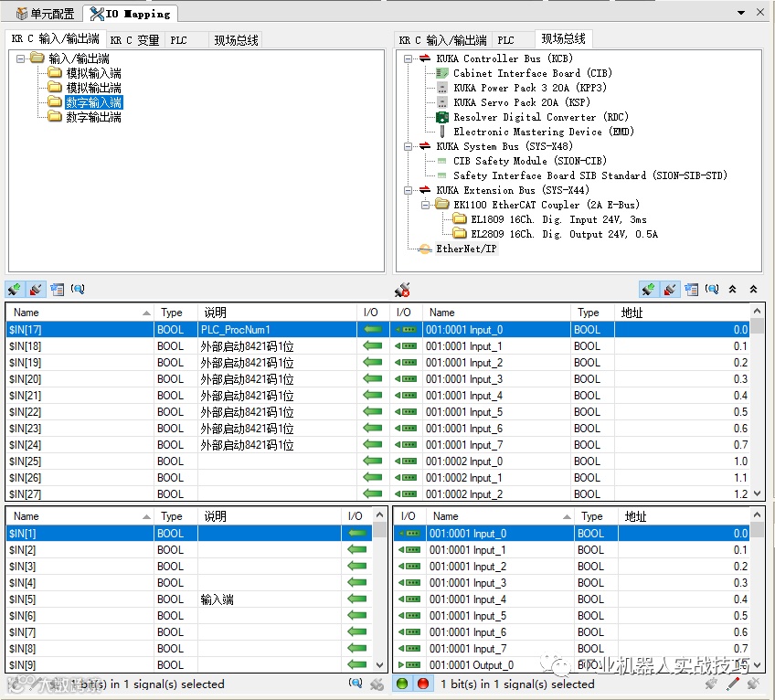Select the EtherNet/IP node icon

pyautogui.click(x=425, y=249)
